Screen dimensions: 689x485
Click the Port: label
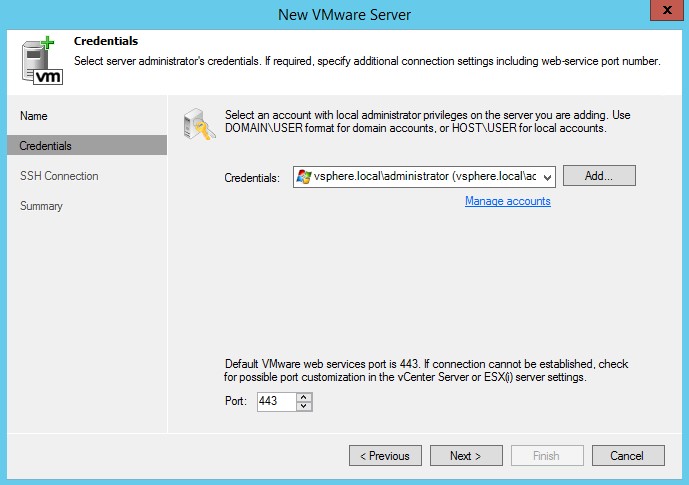pos(236,401)
